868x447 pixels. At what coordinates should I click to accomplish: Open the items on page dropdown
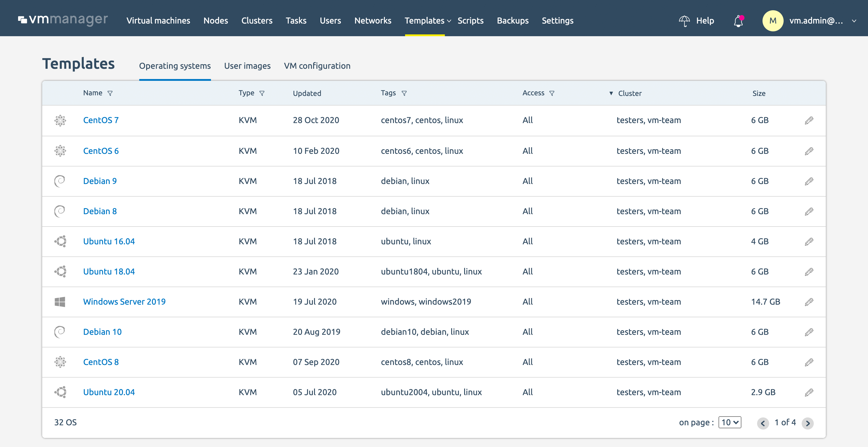[729, 422]
